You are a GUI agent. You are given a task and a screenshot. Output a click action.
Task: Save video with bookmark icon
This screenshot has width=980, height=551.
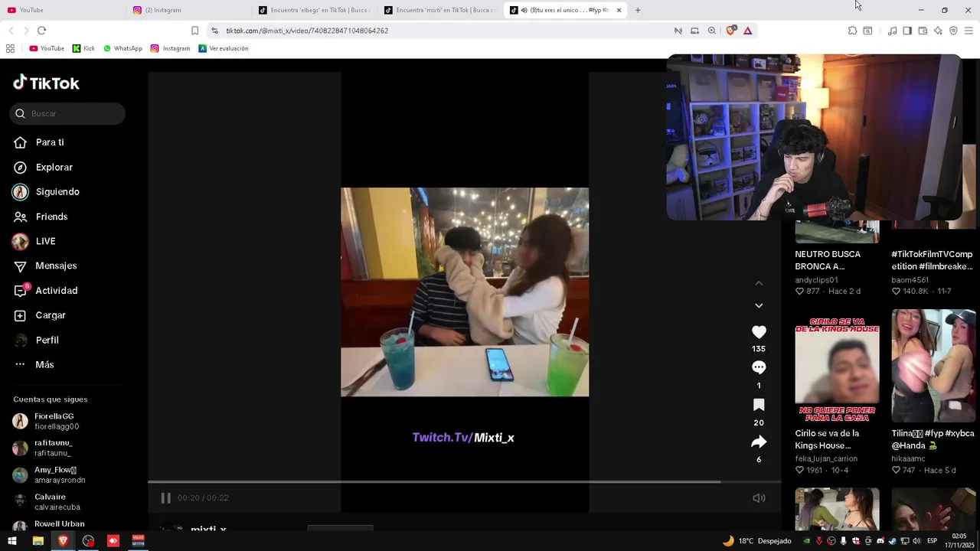759,405
